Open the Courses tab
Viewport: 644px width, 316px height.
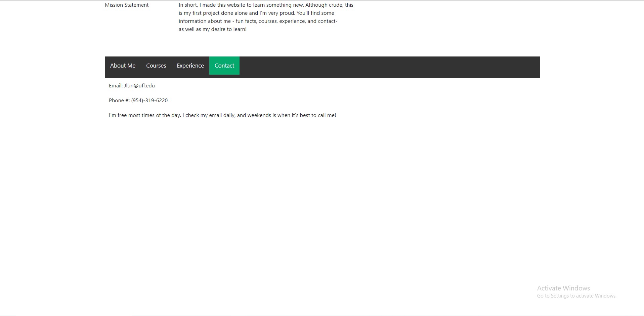(x=156, y=66)
